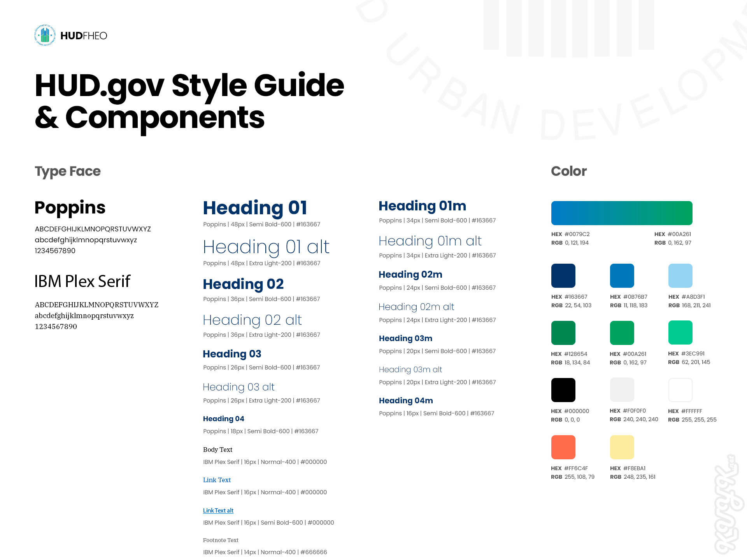The height and width of the screenshot is (560, 747).
Task: Click the 'Poppins' typeface name
Action: pyautogui.click(x=70, y=208)
